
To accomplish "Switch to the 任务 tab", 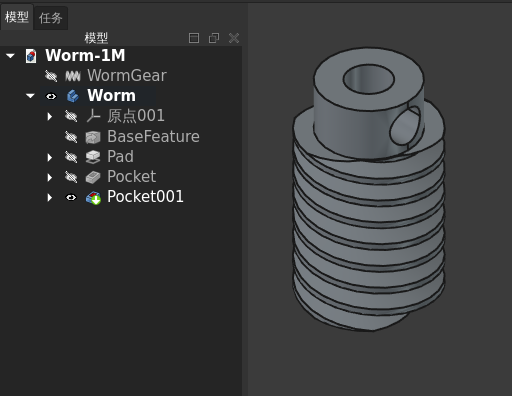I will click(51, 18).
